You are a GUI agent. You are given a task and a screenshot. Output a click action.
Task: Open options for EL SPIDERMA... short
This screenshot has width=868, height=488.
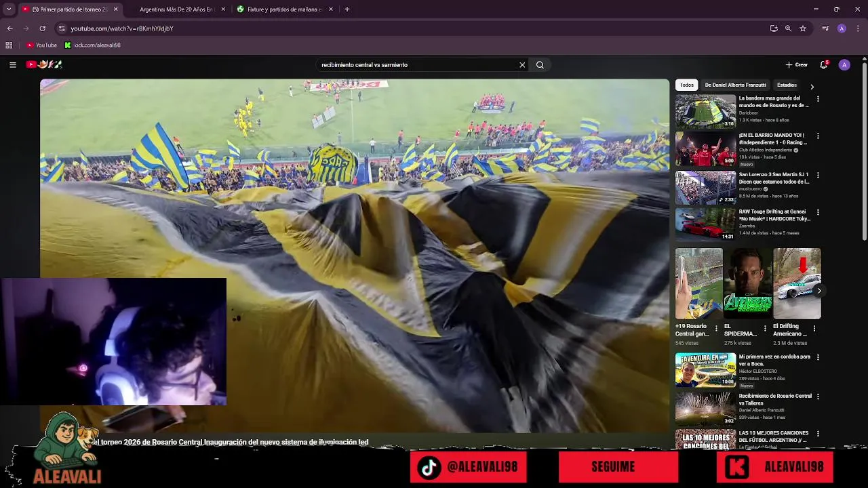point(765,328)
